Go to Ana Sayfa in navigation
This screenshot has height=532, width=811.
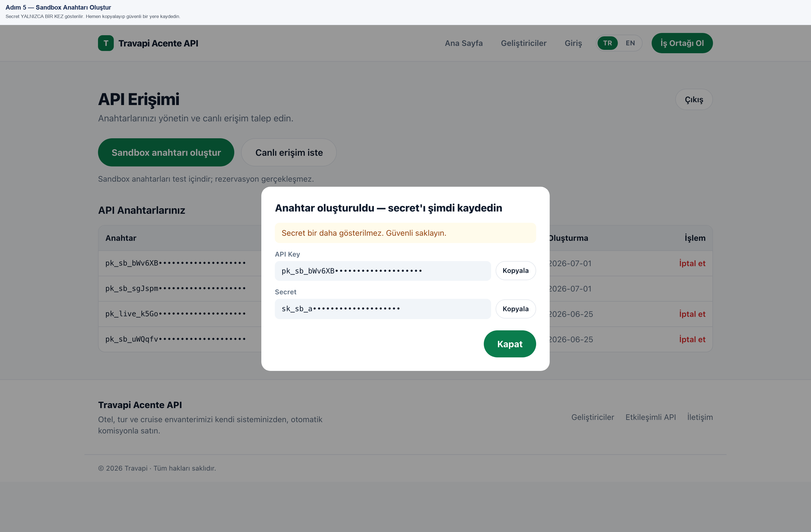coord(464,43)
